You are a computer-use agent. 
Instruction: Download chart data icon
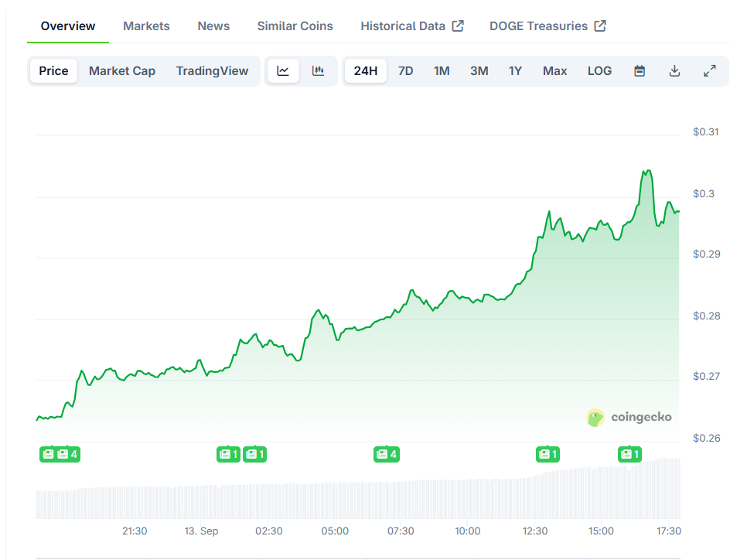coord(674,70)
